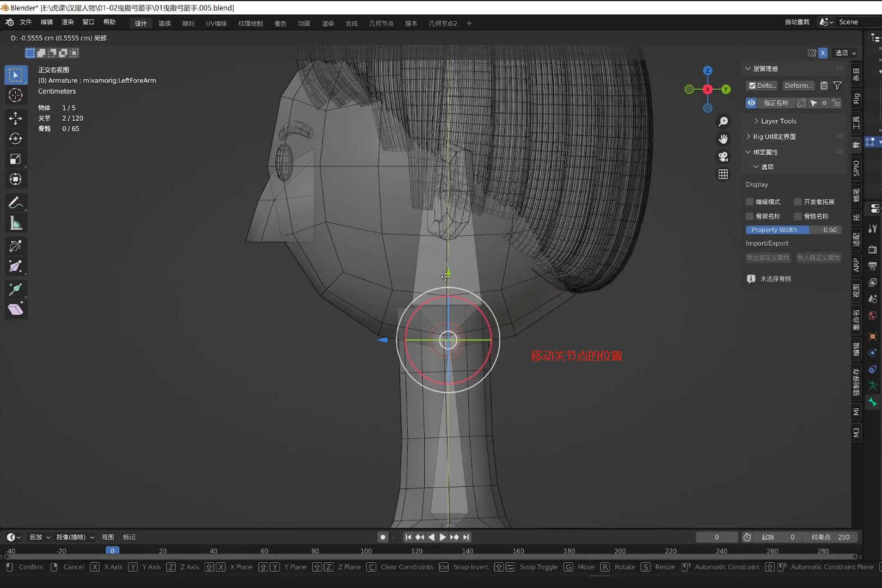Click the Property Width slider
This screenshot has width=882, height=588.
[x=793, y=230]
